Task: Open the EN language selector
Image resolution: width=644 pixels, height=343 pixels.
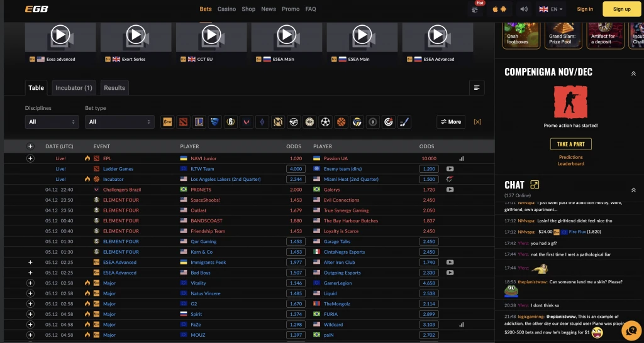Action: [x=551, y=9]
